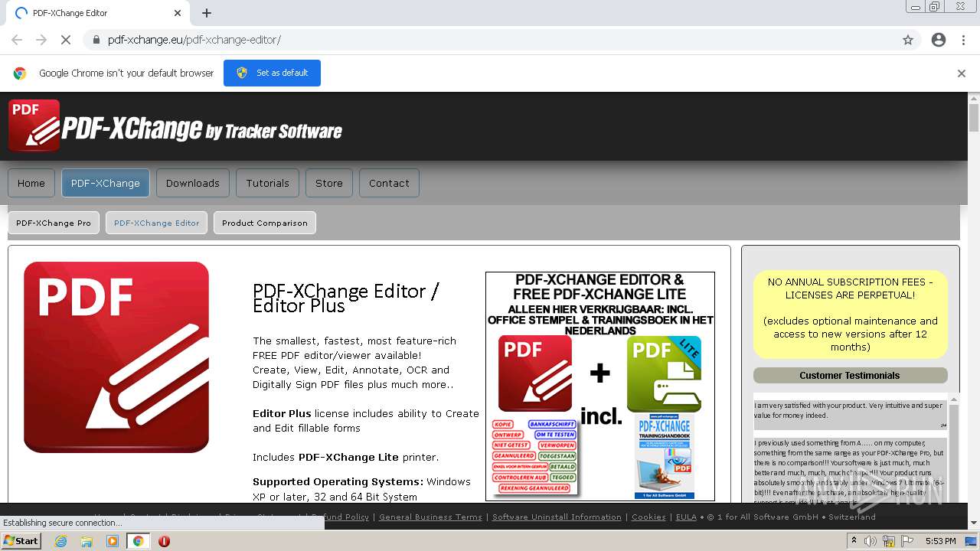Open the EULA footer link
The image size is (980, 551).
tap(686, 517)
